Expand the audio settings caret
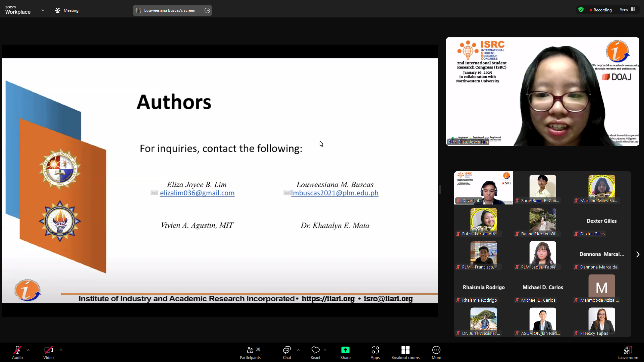Image resolution: width=644 pixels, height=362 pixels. (x=28, y=350)
